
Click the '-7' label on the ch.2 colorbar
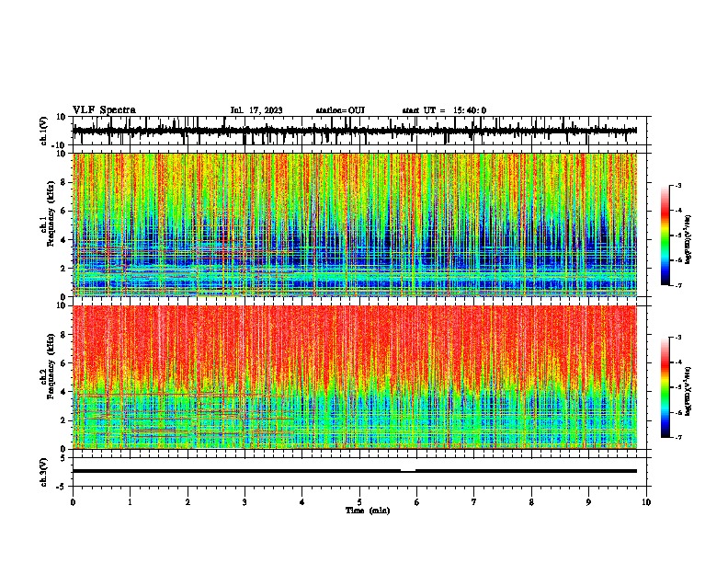677,437
